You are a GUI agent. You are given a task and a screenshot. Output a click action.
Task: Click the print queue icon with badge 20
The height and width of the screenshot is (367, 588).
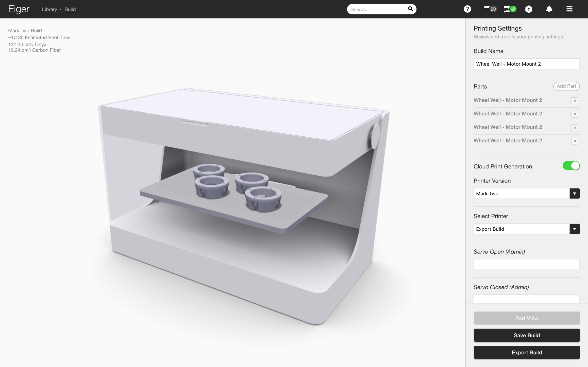click(489, 9)
